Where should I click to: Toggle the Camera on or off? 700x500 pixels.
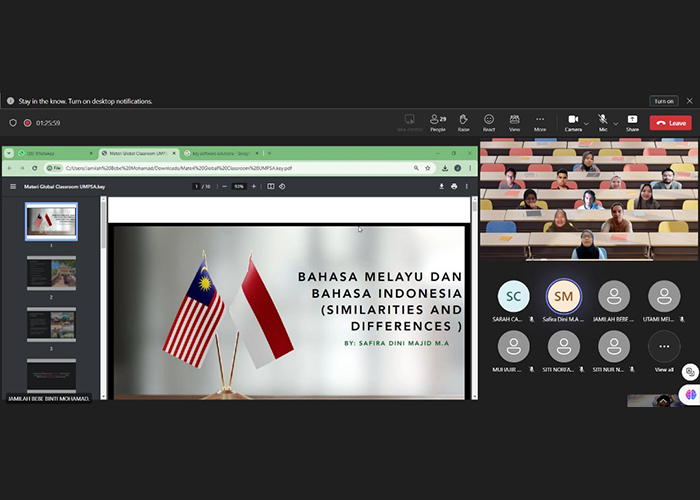(573, 123)
